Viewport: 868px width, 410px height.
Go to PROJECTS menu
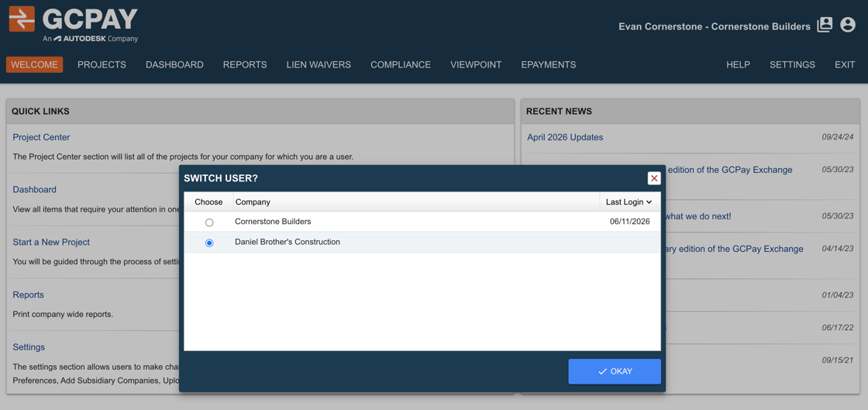point(102,65)
